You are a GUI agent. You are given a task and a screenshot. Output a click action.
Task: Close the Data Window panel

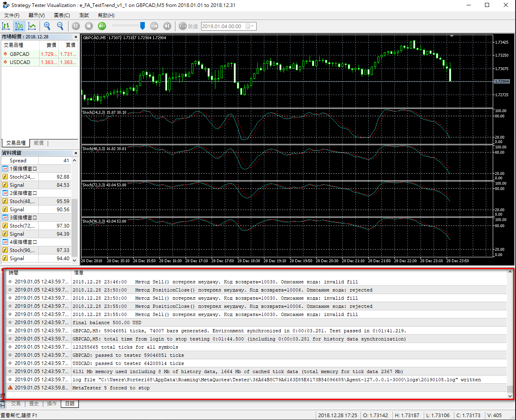point(75,153)
